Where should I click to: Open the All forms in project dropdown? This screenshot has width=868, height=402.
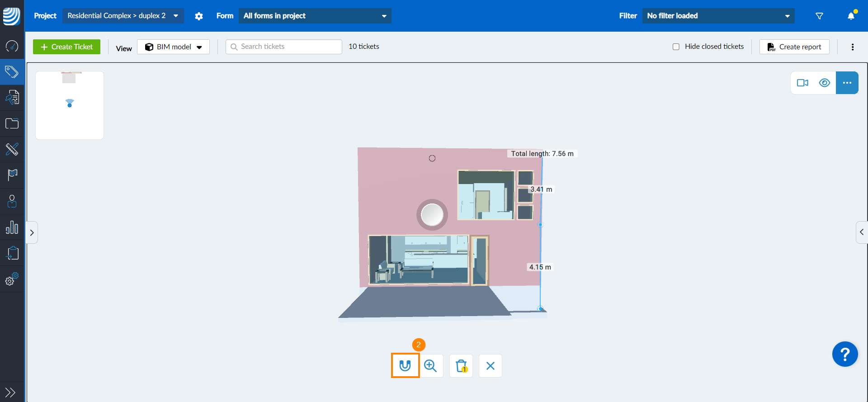[x=315, y=16]
